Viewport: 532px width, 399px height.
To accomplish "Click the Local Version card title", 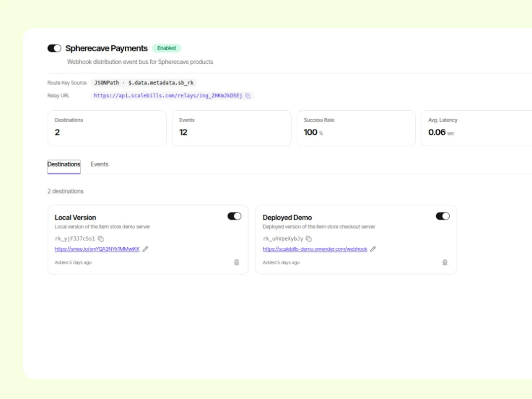I will (x=75, y=217).
